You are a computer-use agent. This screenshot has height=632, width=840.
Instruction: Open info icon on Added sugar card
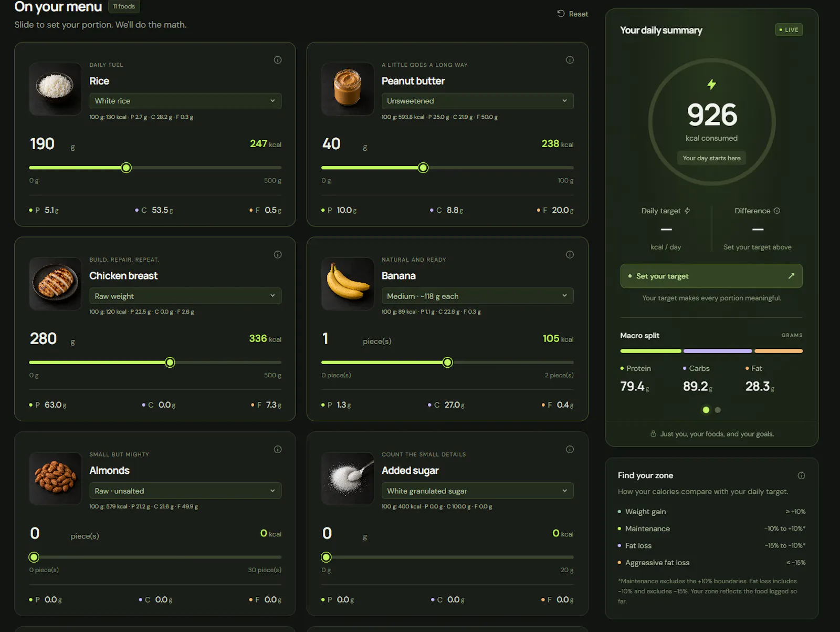click(570, 449)
